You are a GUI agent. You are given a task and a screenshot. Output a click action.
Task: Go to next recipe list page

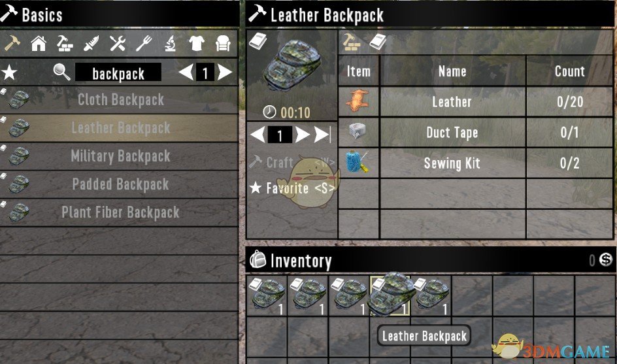click(225, 73)
